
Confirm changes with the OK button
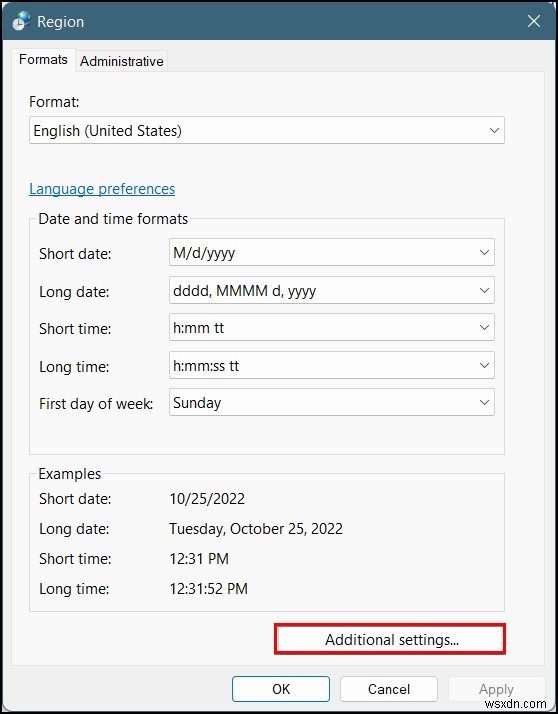click(x=281, y=689)
